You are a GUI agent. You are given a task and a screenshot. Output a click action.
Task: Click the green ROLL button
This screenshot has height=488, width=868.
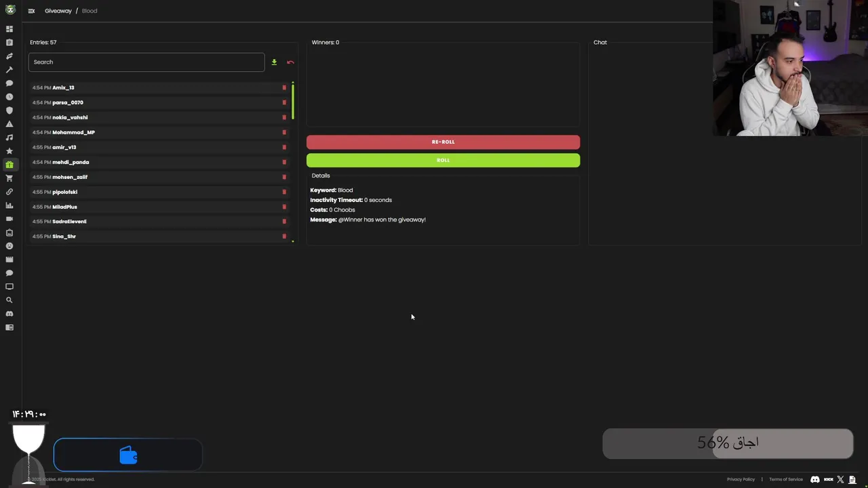tap(443, 160)
